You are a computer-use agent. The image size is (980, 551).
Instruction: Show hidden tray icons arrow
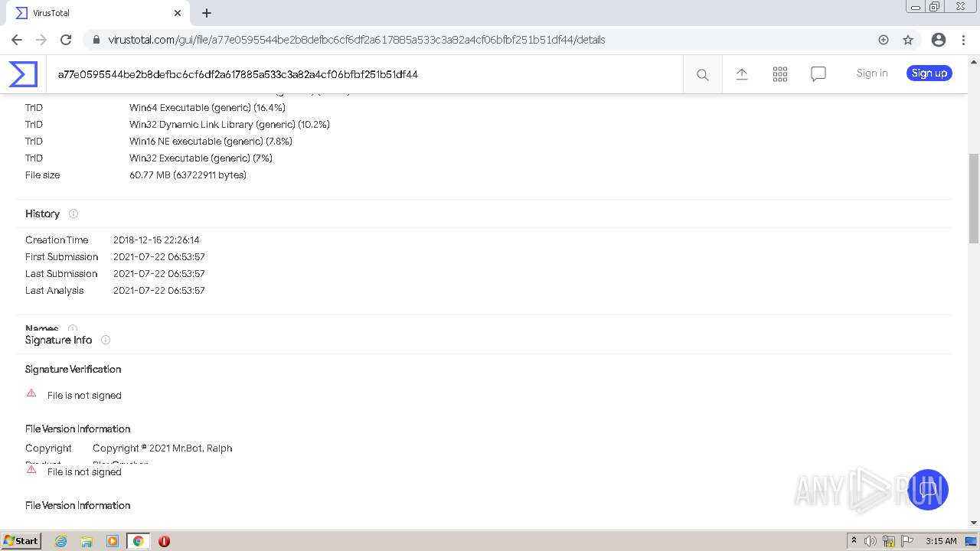[854, 541]
